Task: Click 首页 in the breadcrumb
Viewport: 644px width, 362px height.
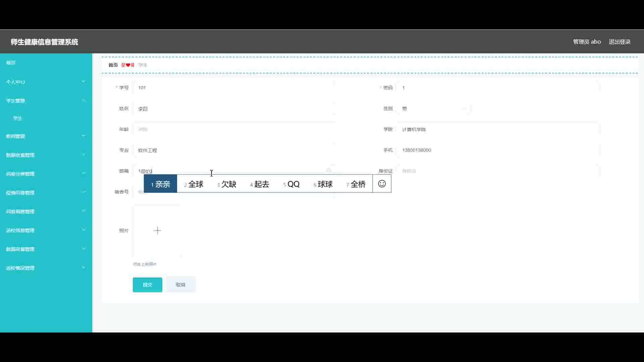Action: [x=113, y=65]
